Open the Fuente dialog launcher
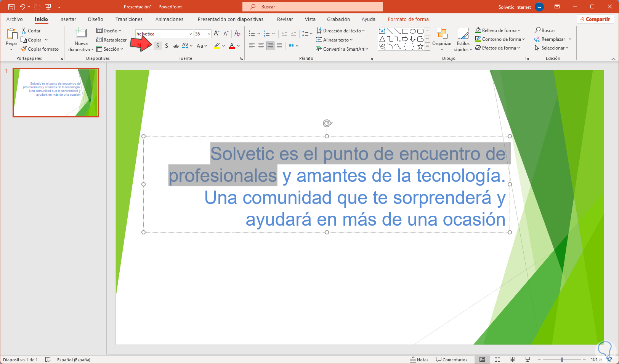 pos(242,58)
